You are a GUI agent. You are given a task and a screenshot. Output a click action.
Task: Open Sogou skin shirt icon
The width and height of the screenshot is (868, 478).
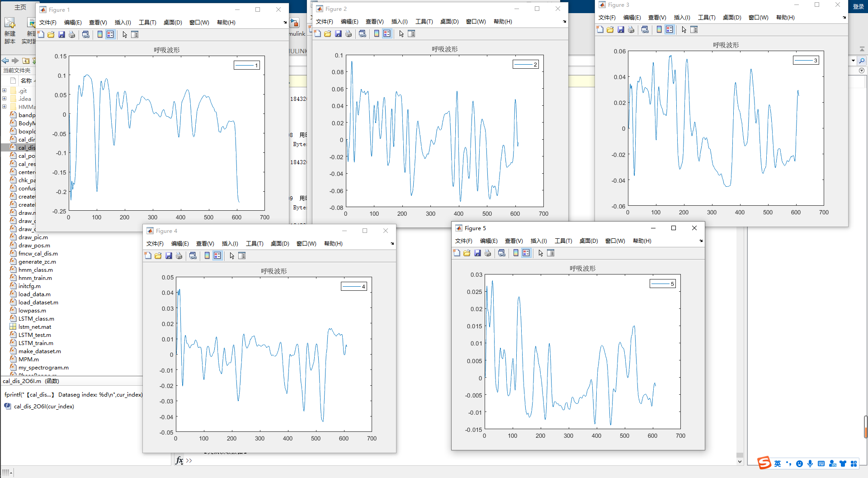[843, 464]
